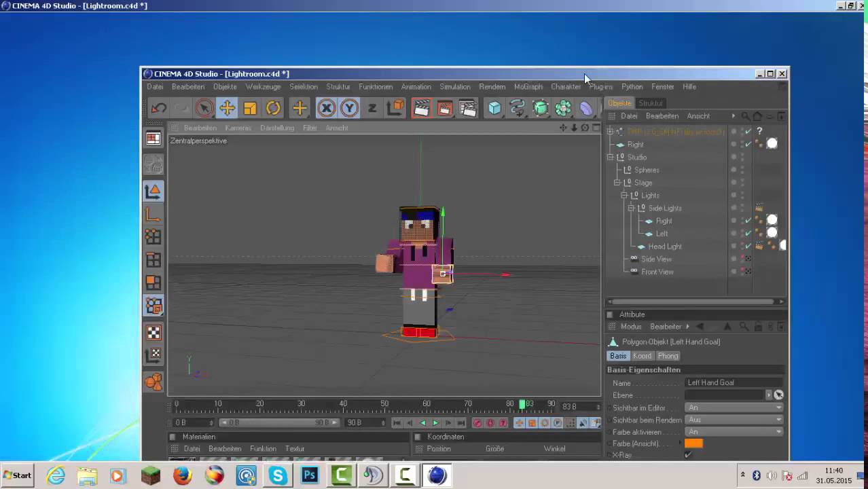Render the current view clapperboard icon

422,108
